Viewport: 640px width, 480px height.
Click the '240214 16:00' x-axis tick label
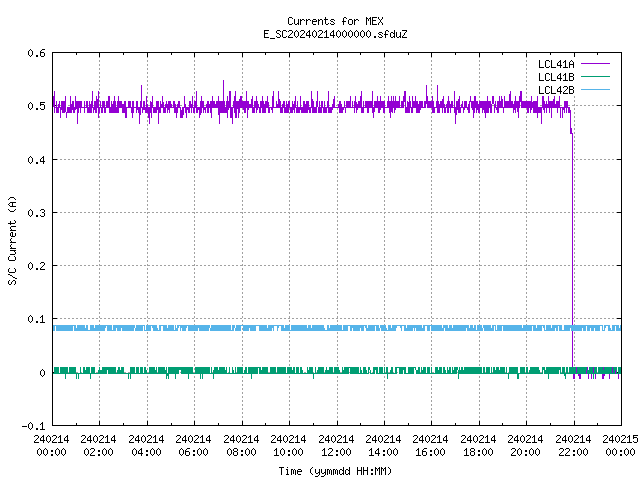click(430, 446)
